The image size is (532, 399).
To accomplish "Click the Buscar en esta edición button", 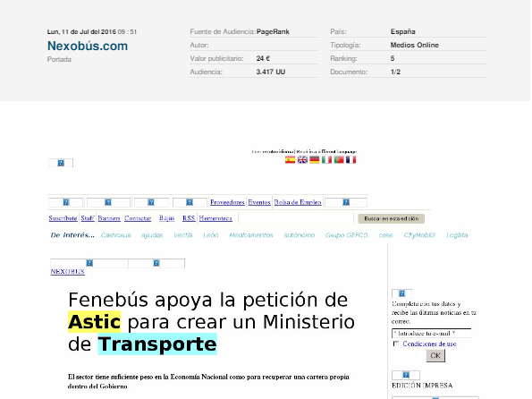I will [392, 218].
